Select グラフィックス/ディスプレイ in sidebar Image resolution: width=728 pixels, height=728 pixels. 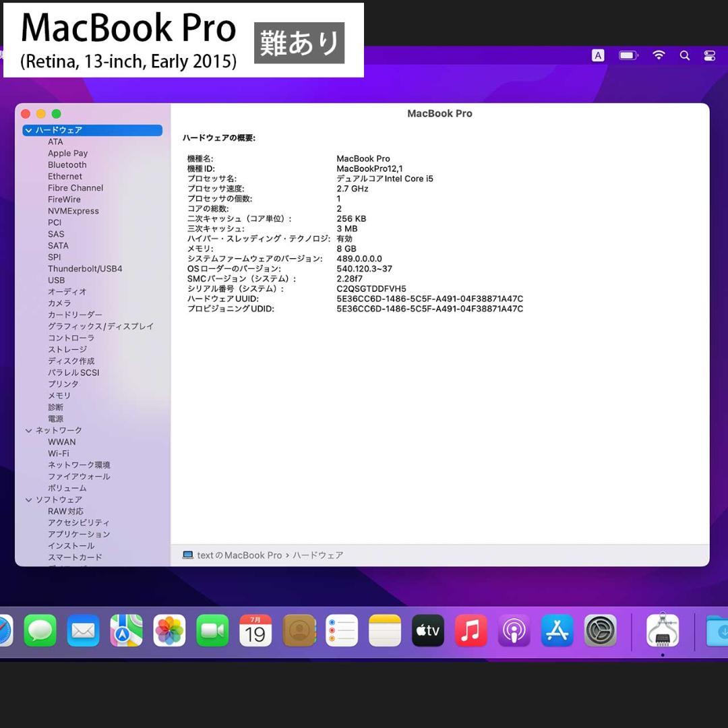pyautogui.click(x=100, y=326)
